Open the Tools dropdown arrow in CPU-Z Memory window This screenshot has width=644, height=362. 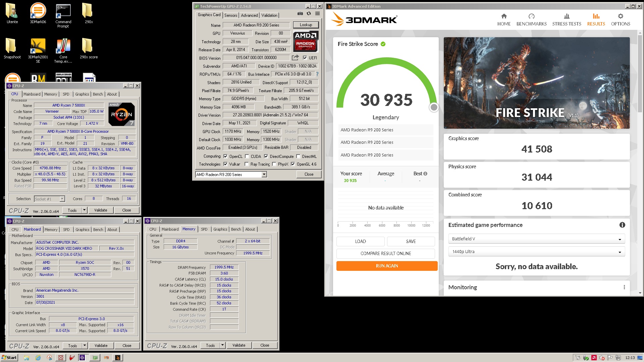click(x=222, y=345)
